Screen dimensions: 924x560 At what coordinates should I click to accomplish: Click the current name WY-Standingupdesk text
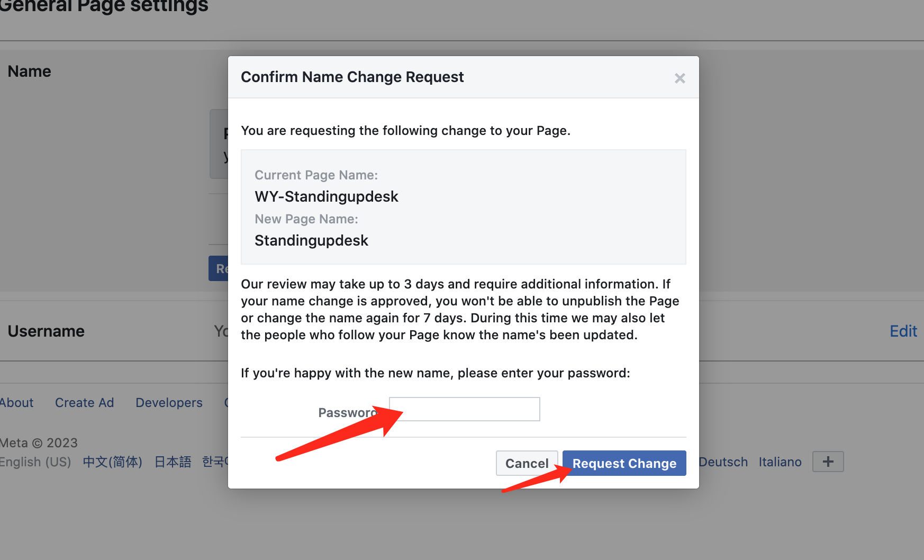click(x=326, y=197)
